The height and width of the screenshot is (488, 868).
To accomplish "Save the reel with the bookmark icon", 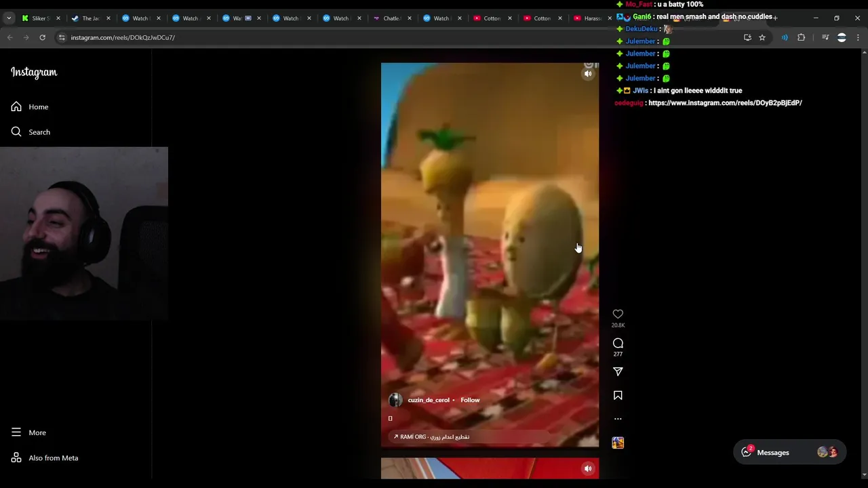I will click(618, 395).
